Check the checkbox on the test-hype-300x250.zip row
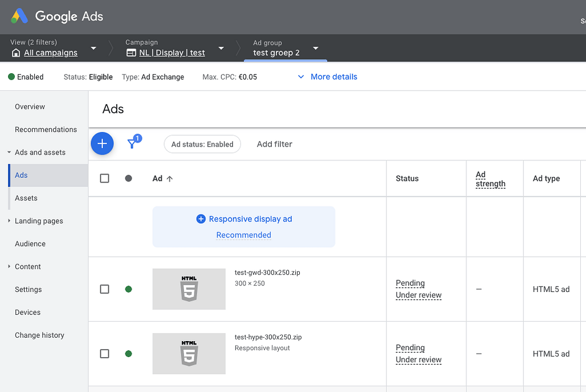Screen dimensions: 586x392 click(104, 354)
